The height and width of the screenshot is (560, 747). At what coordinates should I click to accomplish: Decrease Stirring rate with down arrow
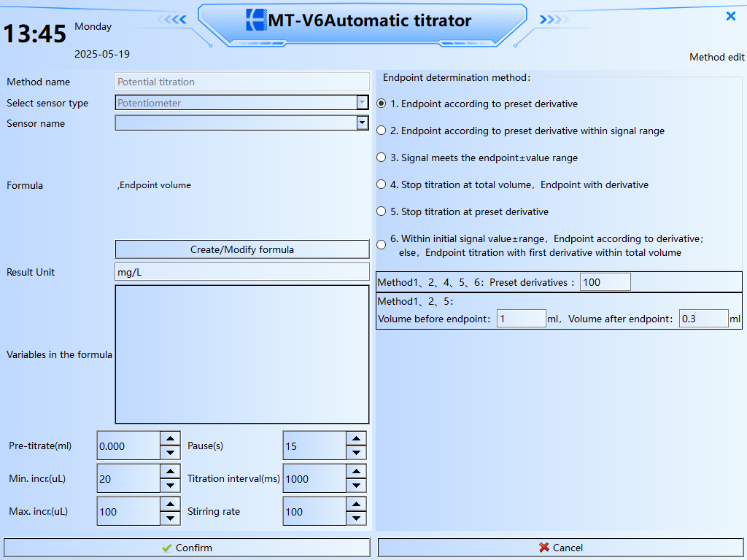click(356, 519)
